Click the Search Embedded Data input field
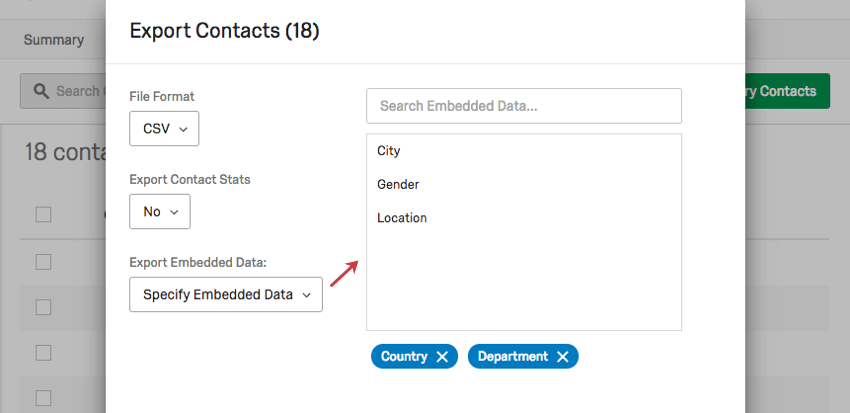This screenshot has width=850, height=413. [524, 106]
